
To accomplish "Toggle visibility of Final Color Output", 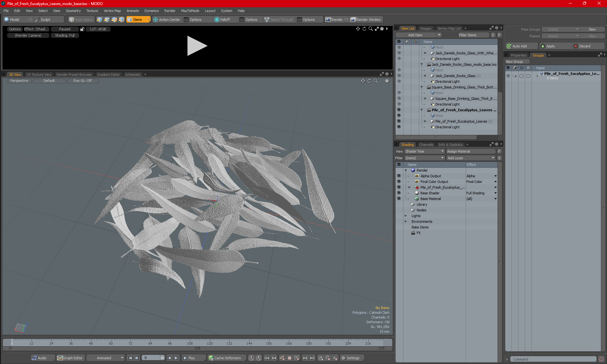I will (x=399, y=182).
